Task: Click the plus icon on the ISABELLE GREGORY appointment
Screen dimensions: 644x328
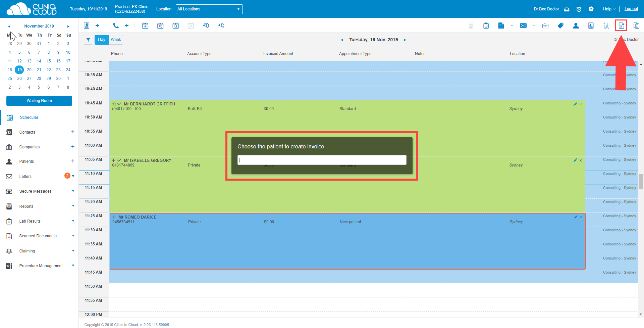Action: pos(114,160)
